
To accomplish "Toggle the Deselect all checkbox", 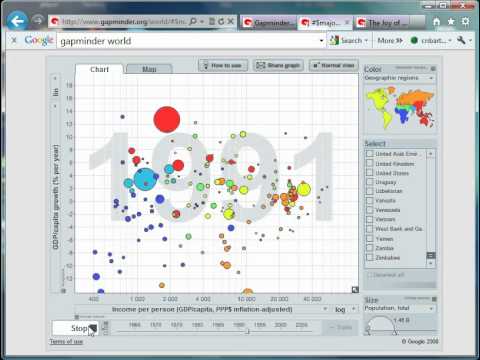I will pyautogui.click(x=369, y=275).
